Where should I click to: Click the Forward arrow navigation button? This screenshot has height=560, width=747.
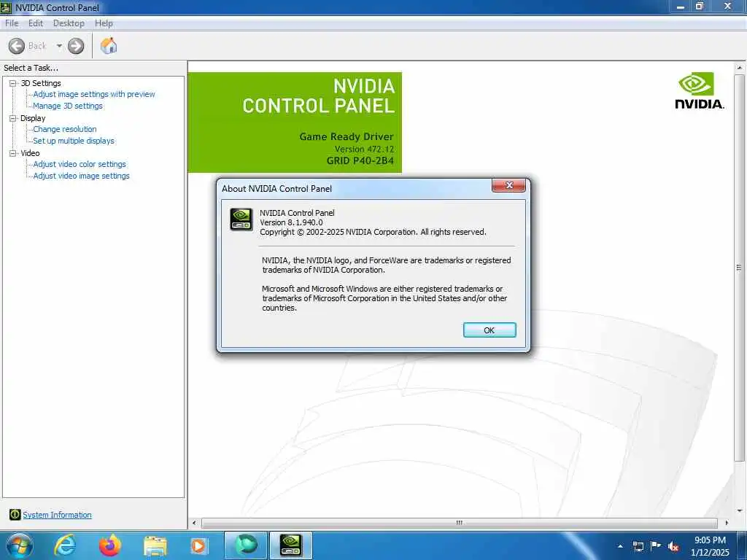(76, 46)
